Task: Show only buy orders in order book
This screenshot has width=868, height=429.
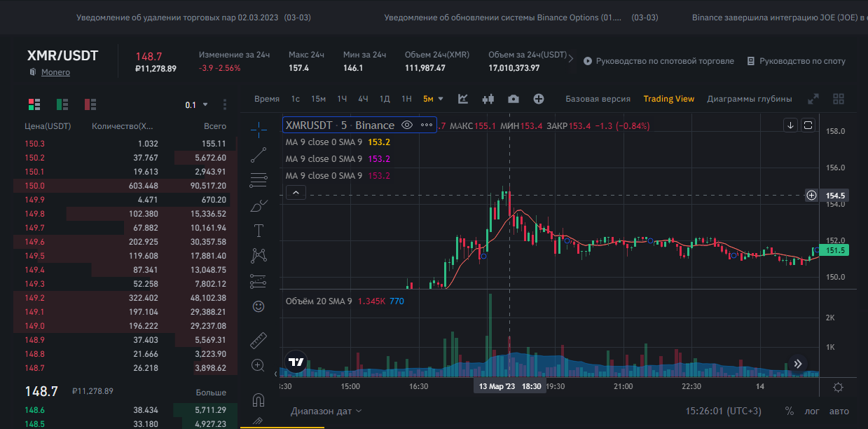Action: [x=62, y=104]
